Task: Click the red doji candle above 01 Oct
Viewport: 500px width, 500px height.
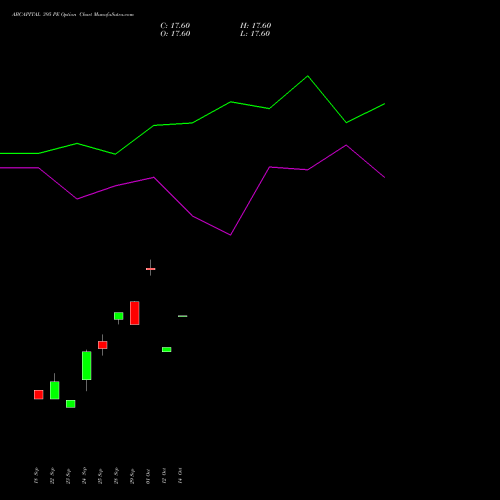Action: [151, 269]
